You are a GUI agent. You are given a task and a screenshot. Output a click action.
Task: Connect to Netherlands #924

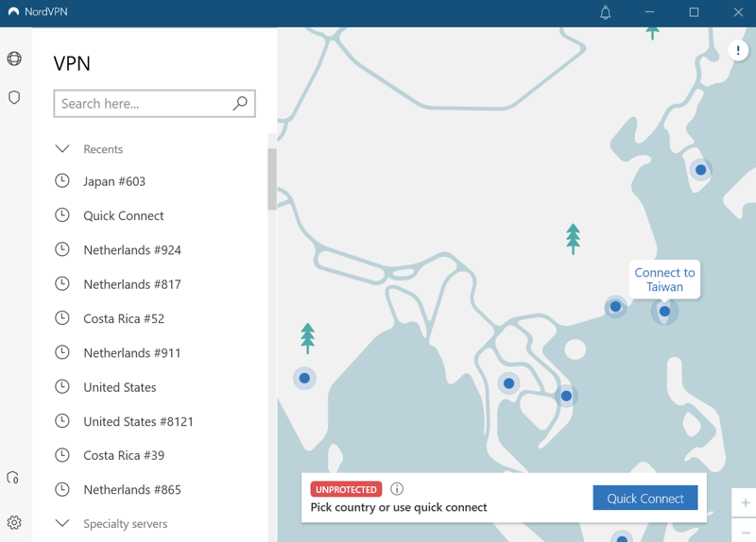(x=132, y=249)
